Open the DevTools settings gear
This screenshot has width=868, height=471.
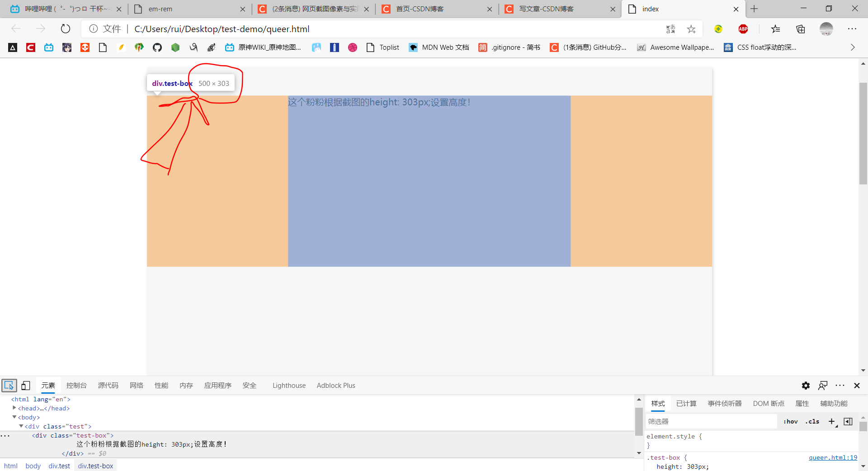point(806,386)
